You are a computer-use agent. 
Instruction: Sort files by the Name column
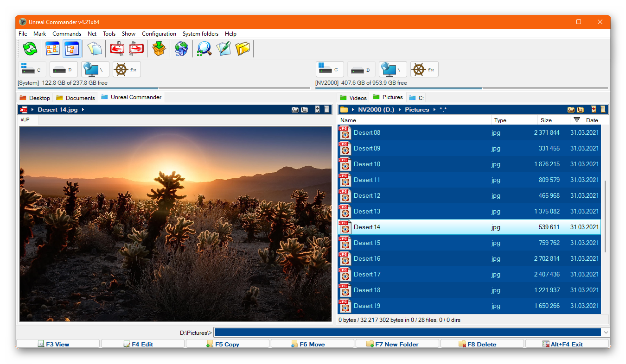(415, 120)
